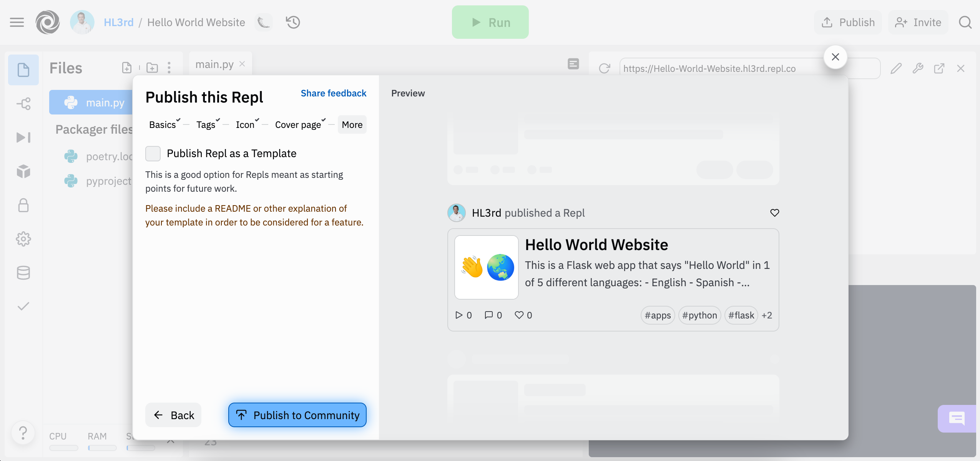Open the Packages cube icon
This screenshot has width=980, height=461.
[x=23, y=171]
